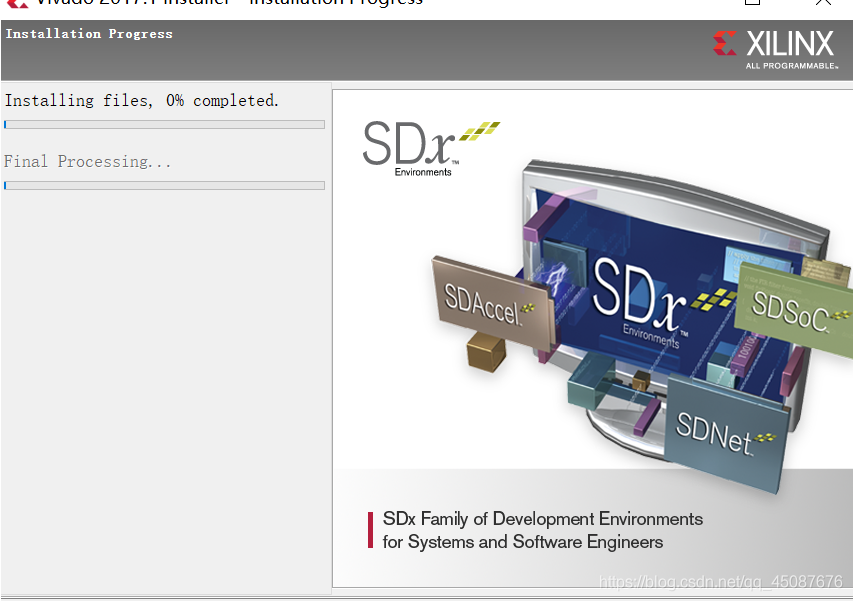Click the 'ALL PROGRAMMABLE' tagline under Xilinx
The width and height of the screenshot is (853, 601).
click(792, 66)
